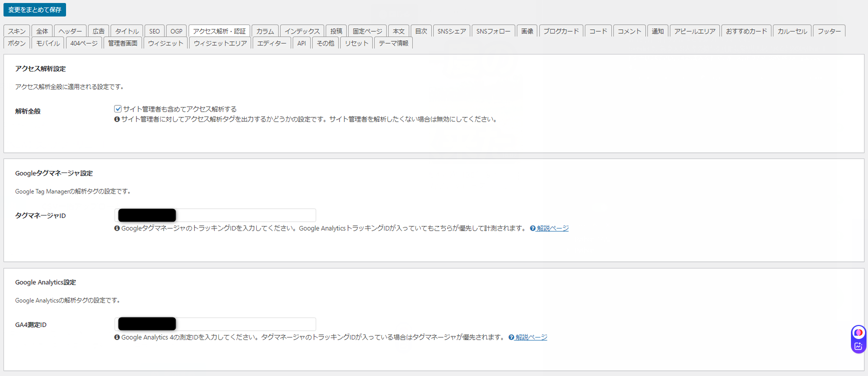Open the エディター tab

pyautogui.click(x=272, y=43)
